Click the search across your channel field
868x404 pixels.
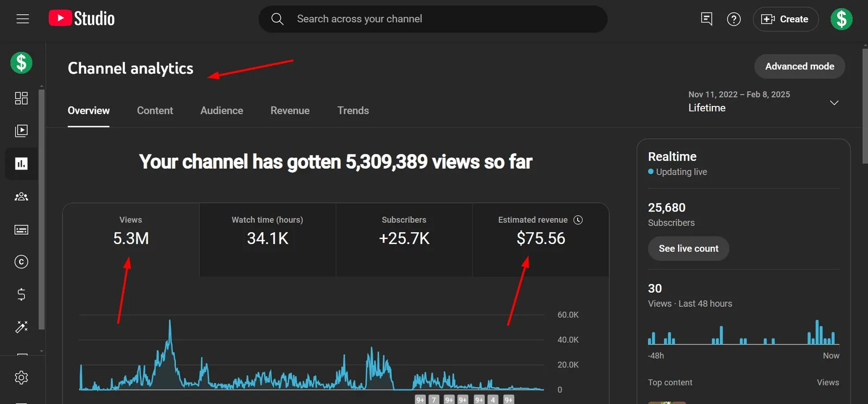click(x=433, y=19)
